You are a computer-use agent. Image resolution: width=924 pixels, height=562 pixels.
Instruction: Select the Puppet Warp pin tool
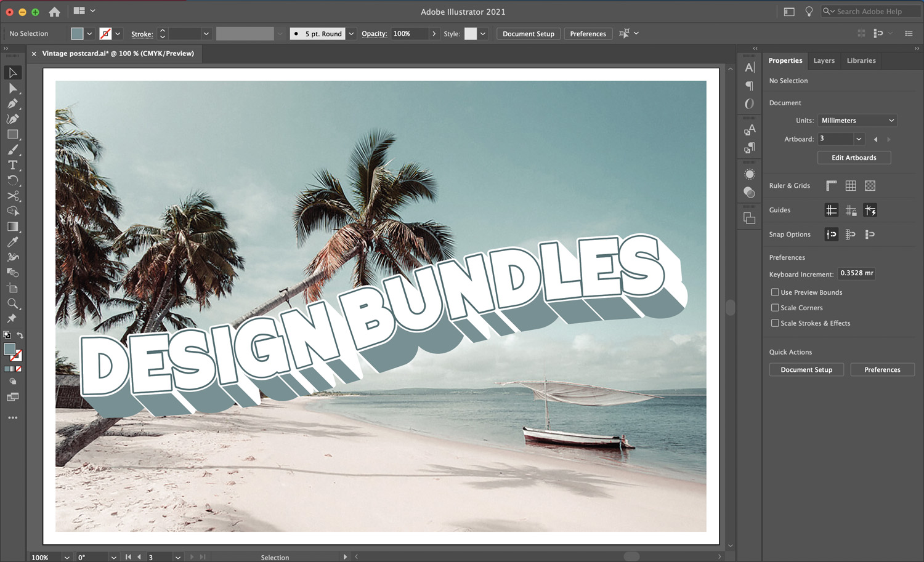12,319
